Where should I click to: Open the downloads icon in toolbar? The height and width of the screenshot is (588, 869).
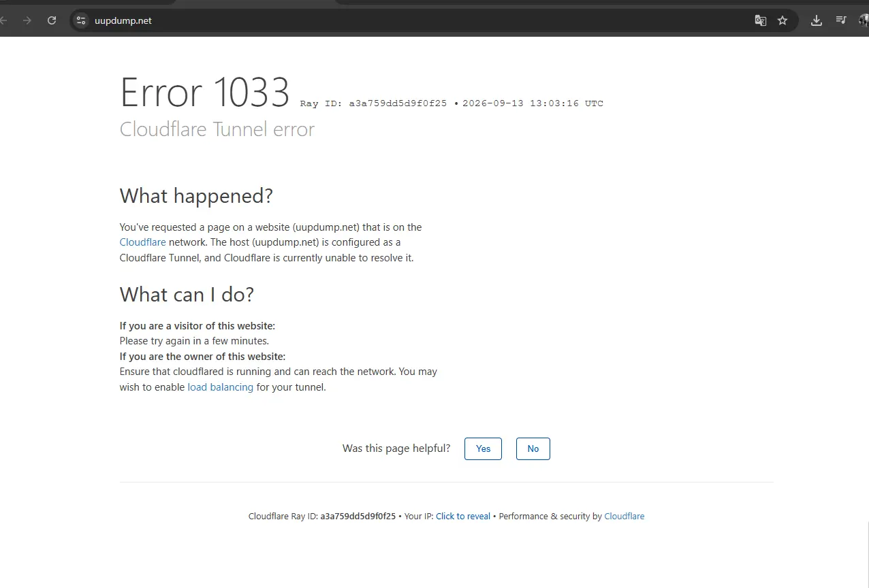(817, 20)
